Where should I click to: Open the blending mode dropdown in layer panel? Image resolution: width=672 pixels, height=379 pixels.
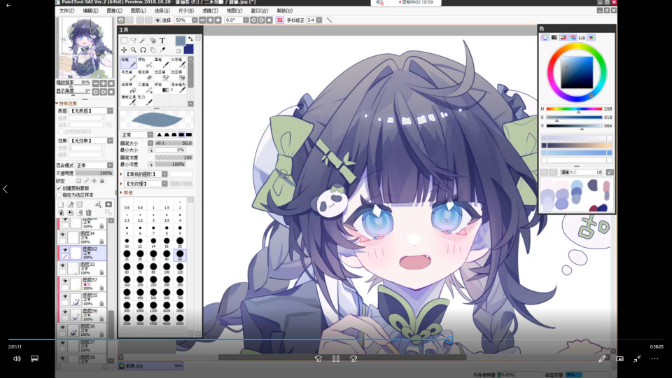95,165
